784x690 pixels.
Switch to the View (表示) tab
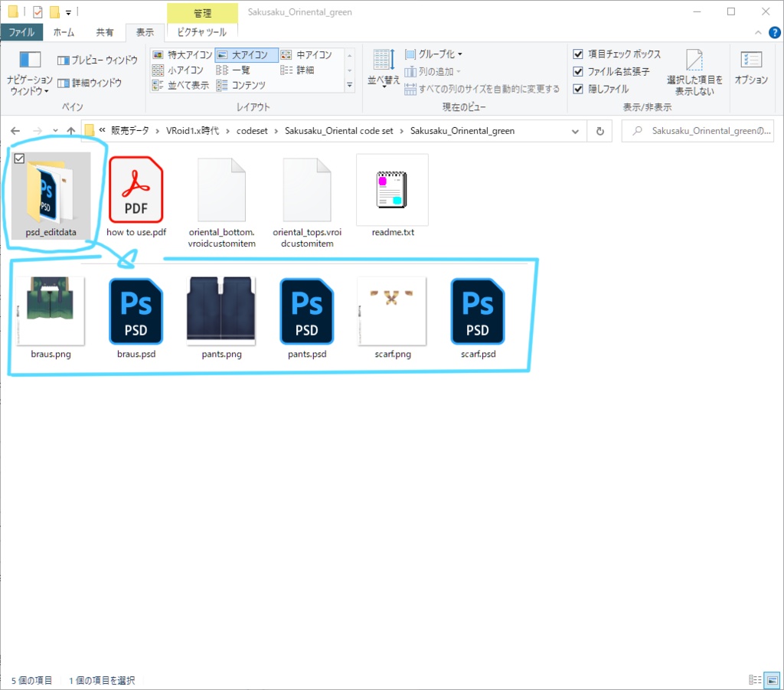[145, 32]
